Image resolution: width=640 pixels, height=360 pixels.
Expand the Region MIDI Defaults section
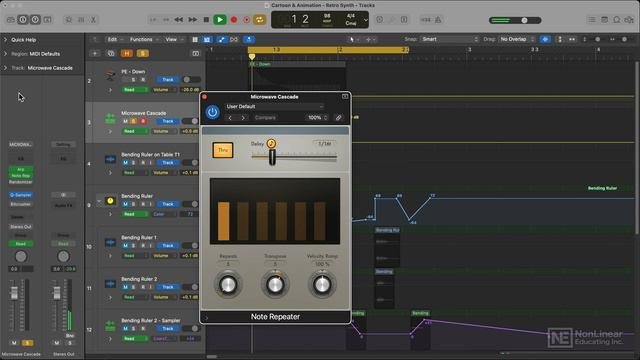[5, 53]
